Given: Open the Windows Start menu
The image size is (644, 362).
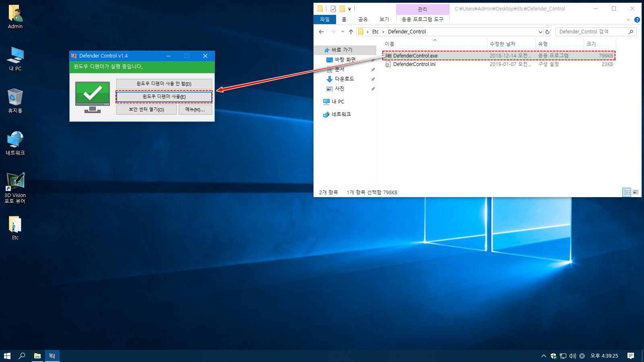Looking at the screenshot, I should click(7, 356).
